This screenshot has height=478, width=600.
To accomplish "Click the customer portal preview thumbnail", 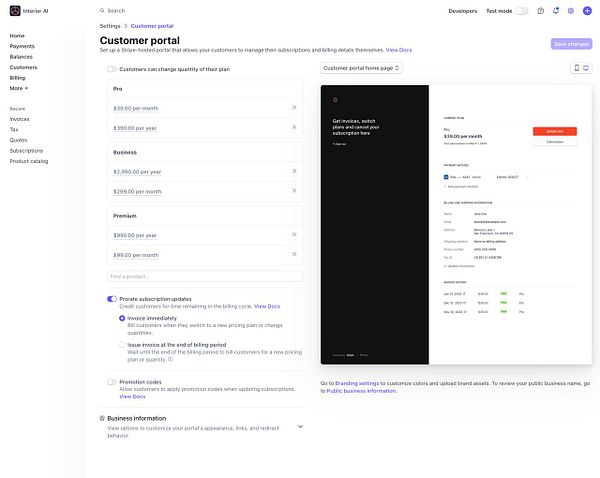I will click(x=456, y=225).
